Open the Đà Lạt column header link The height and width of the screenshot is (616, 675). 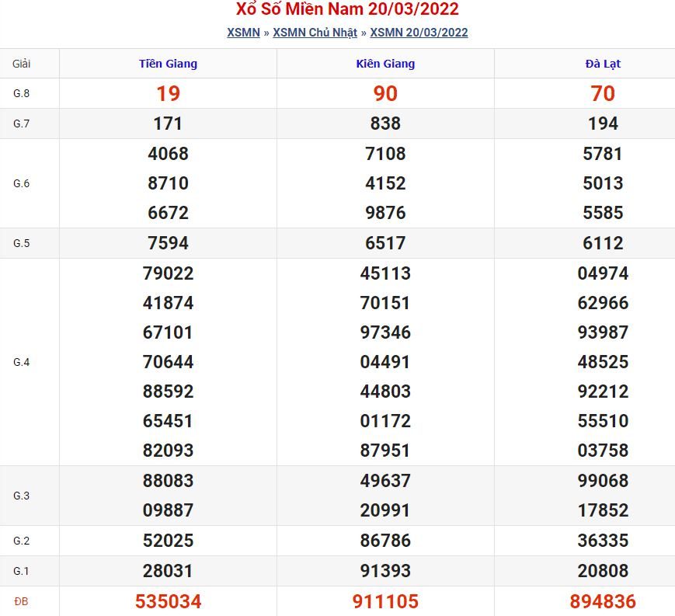pyautogui.click(x=603, y=64)
